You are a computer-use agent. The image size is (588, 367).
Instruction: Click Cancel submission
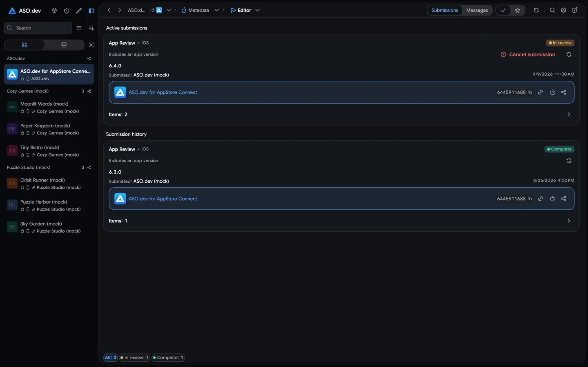528,54
